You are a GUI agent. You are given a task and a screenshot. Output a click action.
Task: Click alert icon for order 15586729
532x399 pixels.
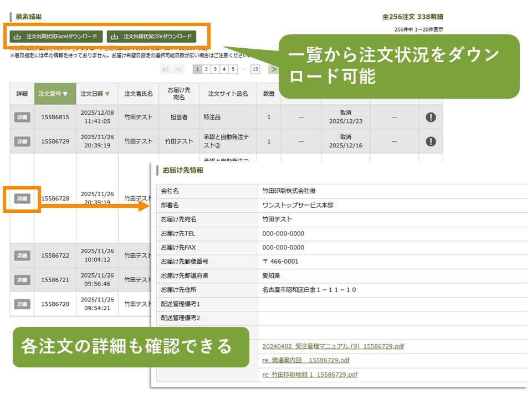click(431, 141)
